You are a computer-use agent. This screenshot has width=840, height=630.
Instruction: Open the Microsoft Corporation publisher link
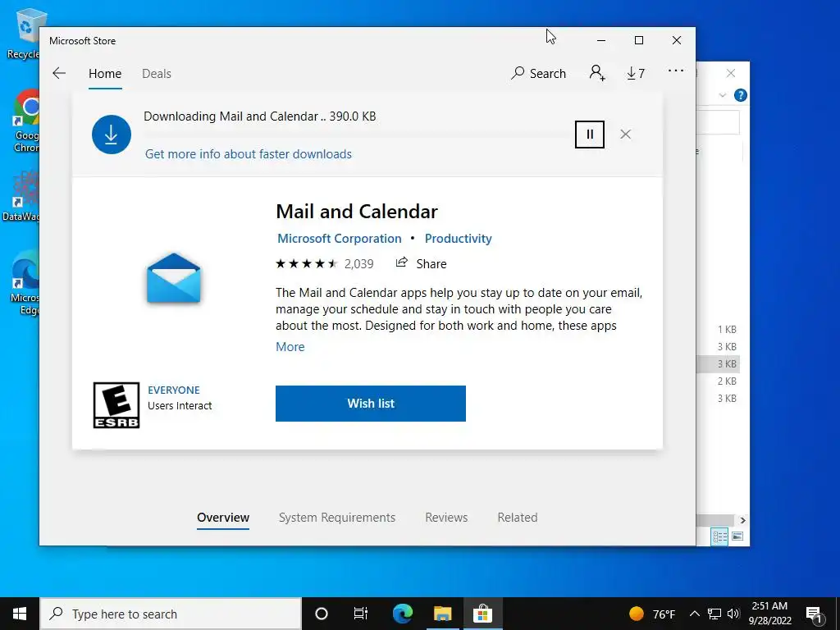[x=339, y=239]
